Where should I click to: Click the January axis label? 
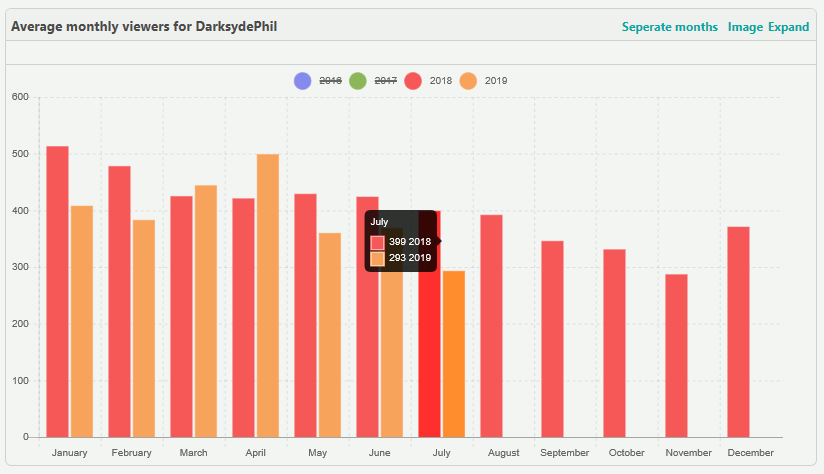69,452
